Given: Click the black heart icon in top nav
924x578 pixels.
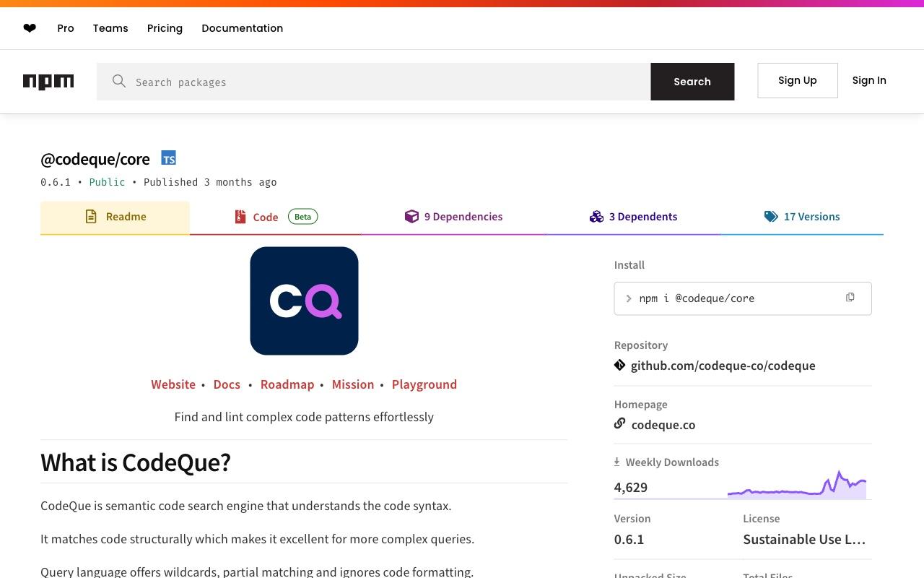Looking at the screenshot, I should (x=30, y=28).
